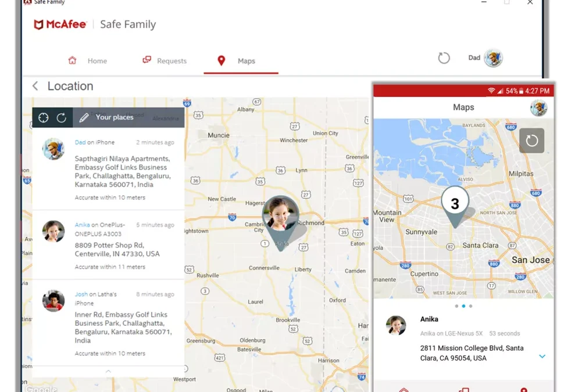Click the desktop header refresh icon near Dad
Image resolution: width=564 pixels, height=392 pixels.
[444, 58]
